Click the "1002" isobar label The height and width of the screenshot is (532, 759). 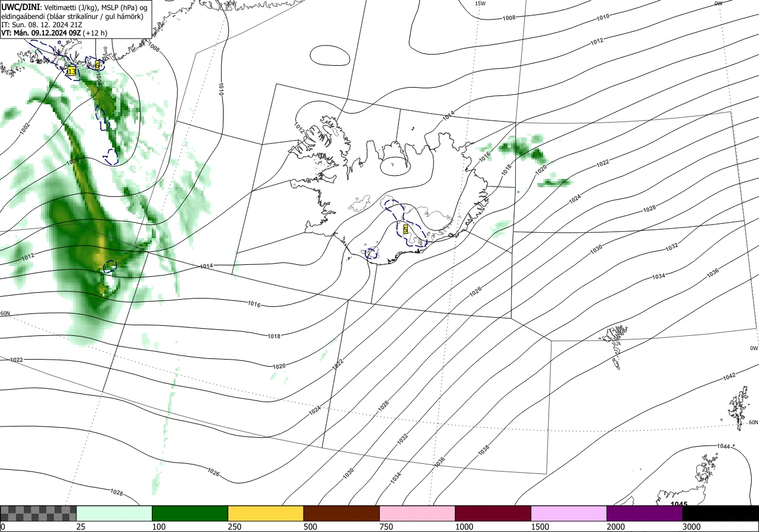24,128
